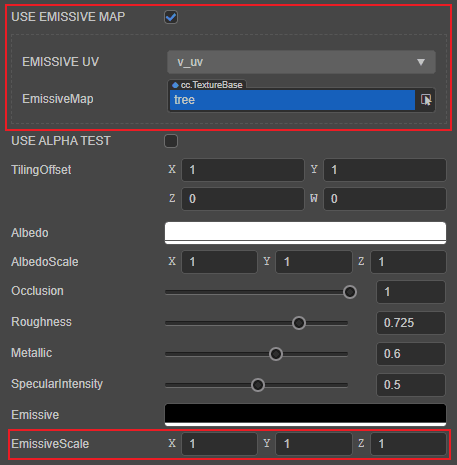The width and height of the screenshot is (457, 465).
Task: Click the TilingOffset Y input field
Action: pyautogui.click(x=385, y=170)
